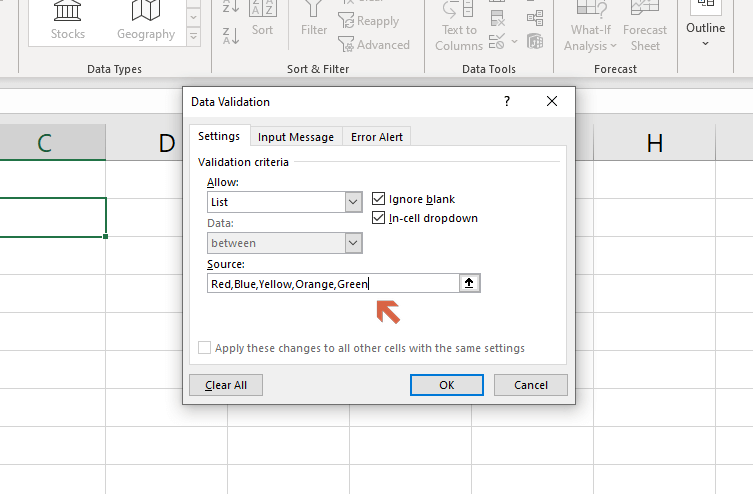Expand the Data Types gallery

pyautogui.click(x=194, y=36)
